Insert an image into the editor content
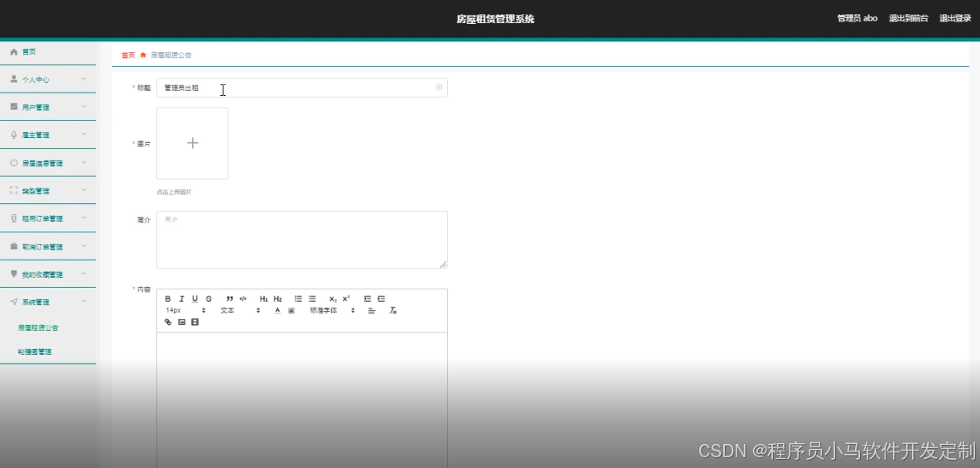The height and width of the screenshot is (468, 980). pyautogui.click(x=181, y=322)
